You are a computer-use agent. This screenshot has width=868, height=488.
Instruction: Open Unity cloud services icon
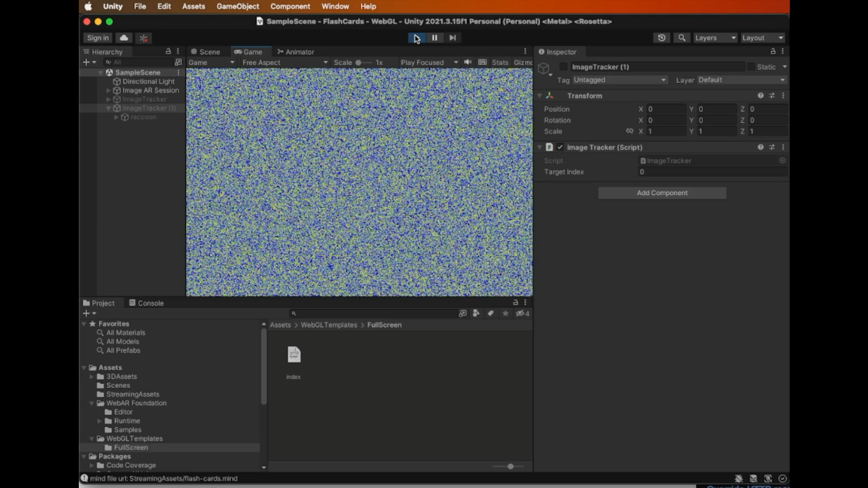click(x=124, y=38)
